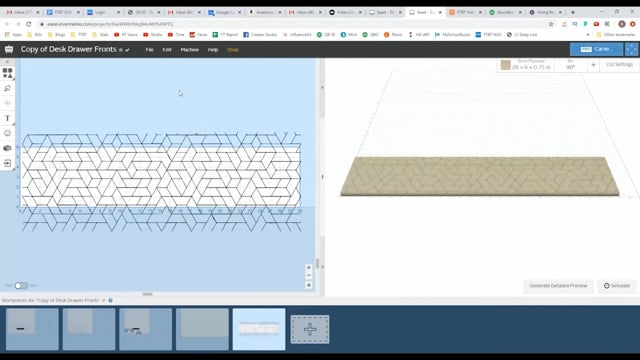Add another bit with plus icon
The width and height of the screenshot is (640, 360).
593,64
